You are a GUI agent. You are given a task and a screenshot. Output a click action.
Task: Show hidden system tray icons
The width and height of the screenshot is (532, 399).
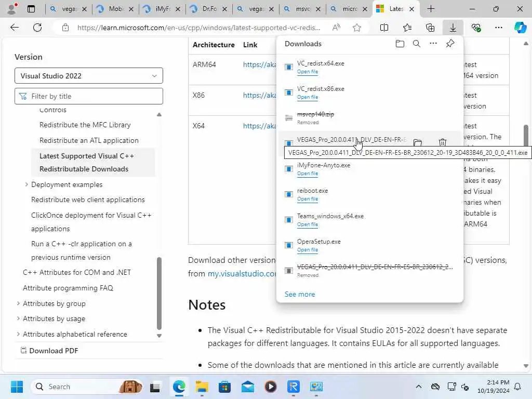419,387
